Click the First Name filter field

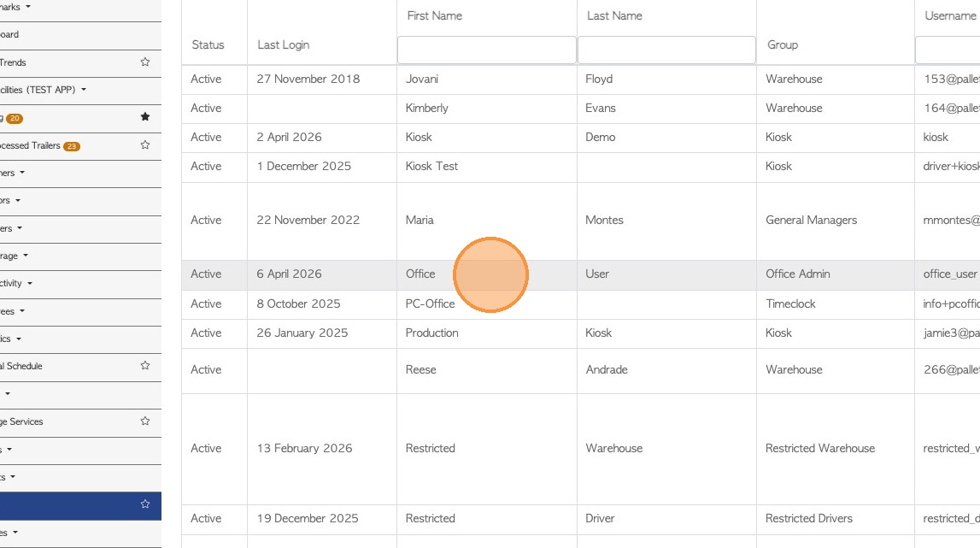click(486, 50)
